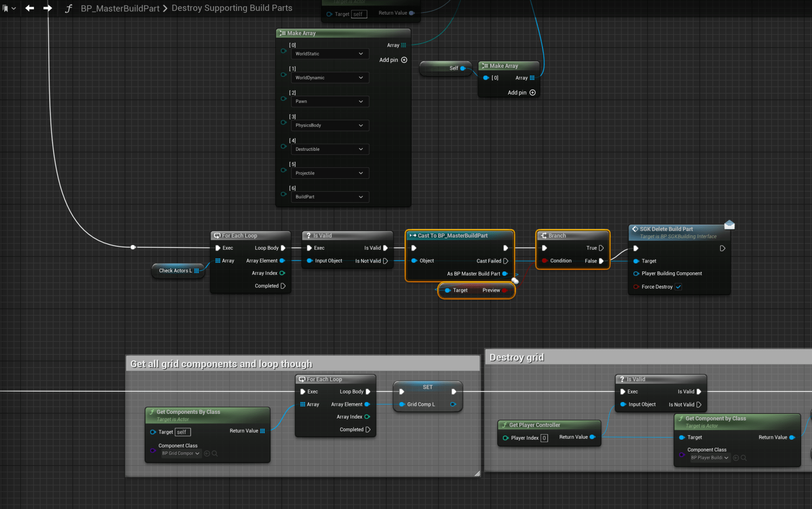Image resolution: width=812 pixels, height=509 pixels.
Task: Open the BuildPart dropdown at index 6
Action: [x=329, y=197]
